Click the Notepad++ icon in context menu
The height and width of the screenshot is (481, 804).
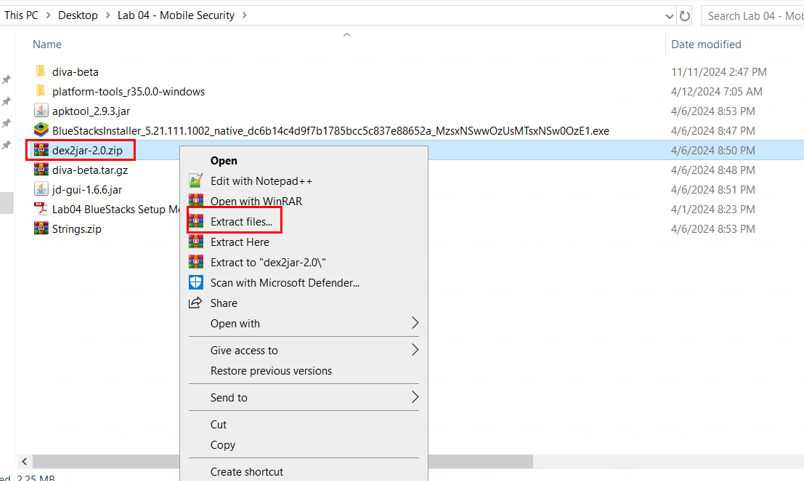[x=195, y=181]
